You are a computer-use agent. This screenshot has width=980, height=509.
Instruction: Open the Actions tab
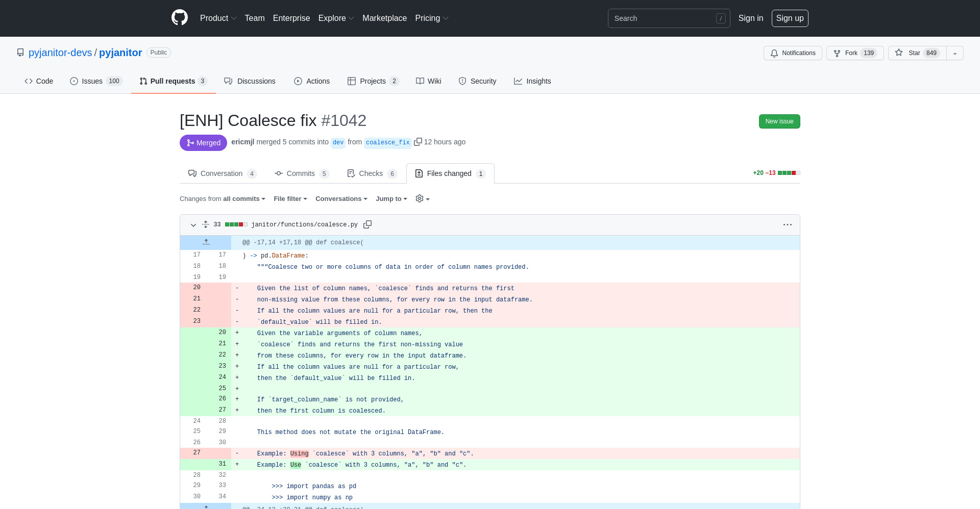click(312, 81)
